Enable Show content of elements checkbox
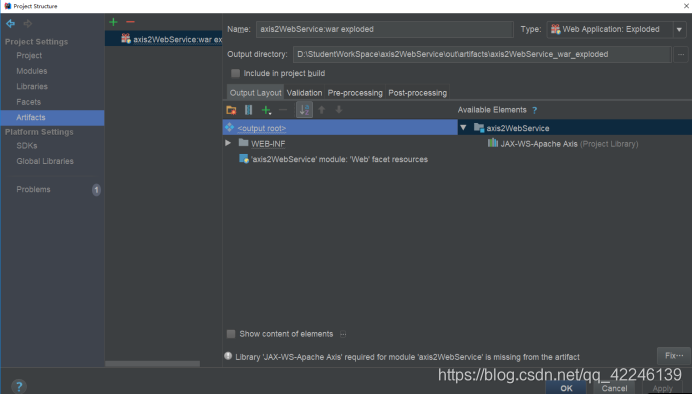The image size is (692, 394). [x=231, y=334]
